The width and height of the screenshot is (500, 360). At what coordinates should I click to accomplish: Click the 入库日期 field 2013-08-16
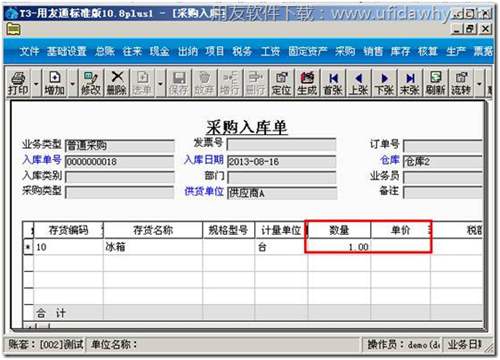coord(281,162)
